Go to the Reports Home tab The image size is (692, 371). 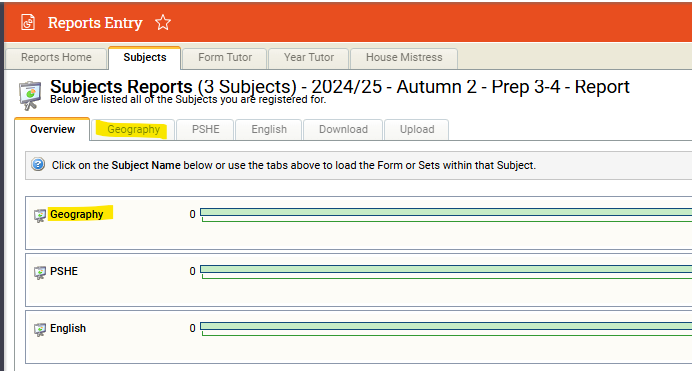point(56,58)
